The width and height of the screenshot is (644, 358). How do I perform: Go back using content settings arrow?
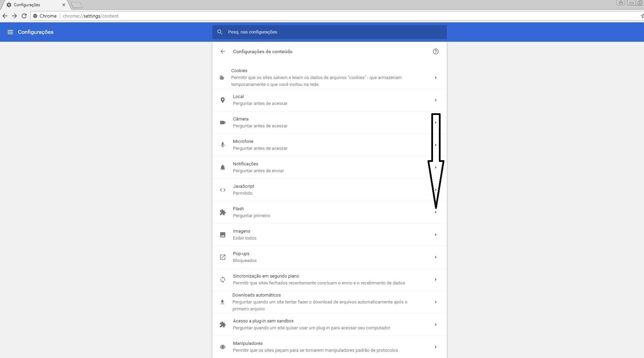[223, 51]
